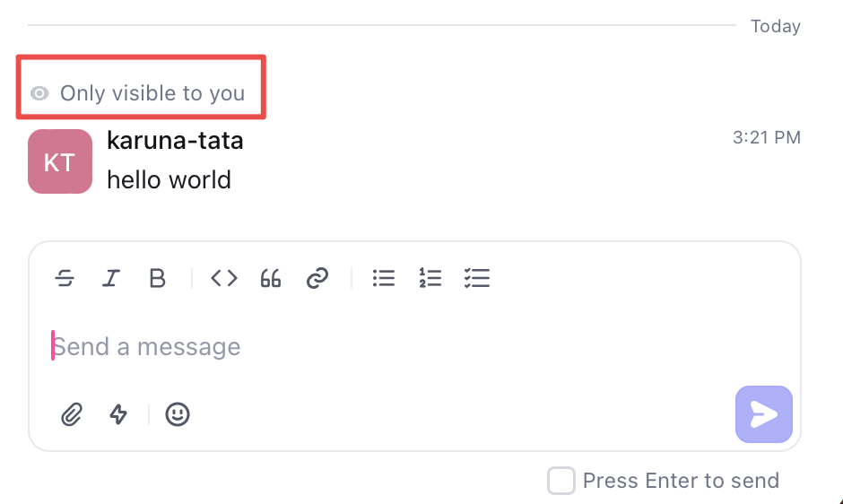Insert inline code formatting
The height and width of the screenshot is (504, 843).
(x=224, y=279)
